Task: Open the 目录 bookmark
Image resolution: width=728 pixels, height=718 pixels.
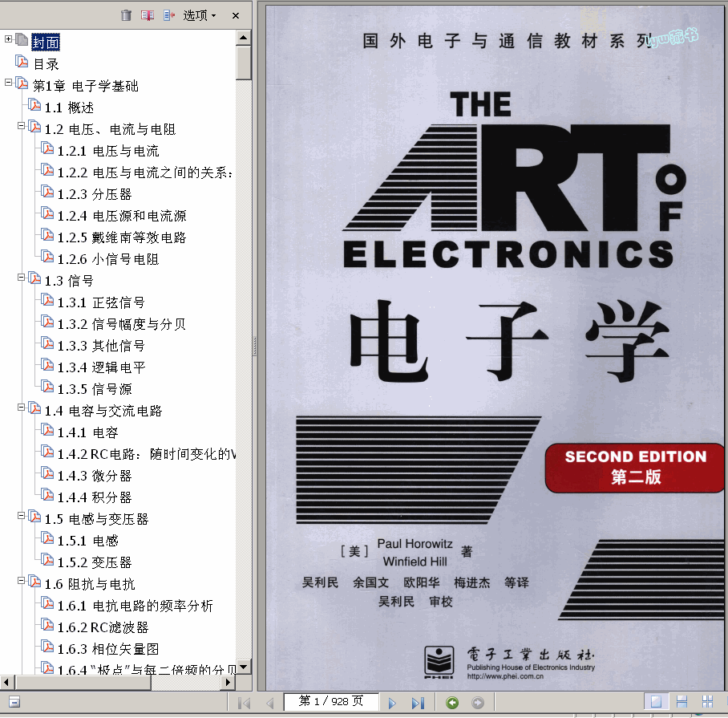Action: pyautogui.click(x=46, y=64)
